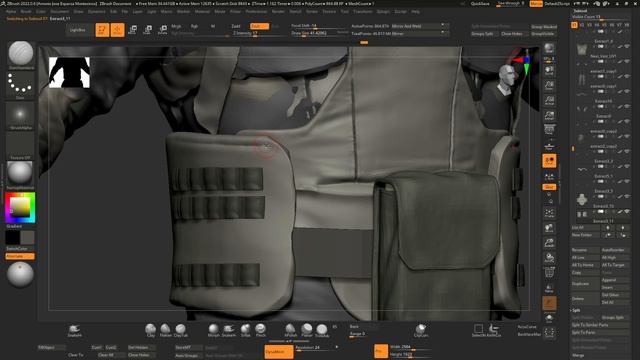Image resolution: width=640 pixels, height=360 pixels.
Task: Toggle the orange Local symmetry icon
Action: point(549,161)
